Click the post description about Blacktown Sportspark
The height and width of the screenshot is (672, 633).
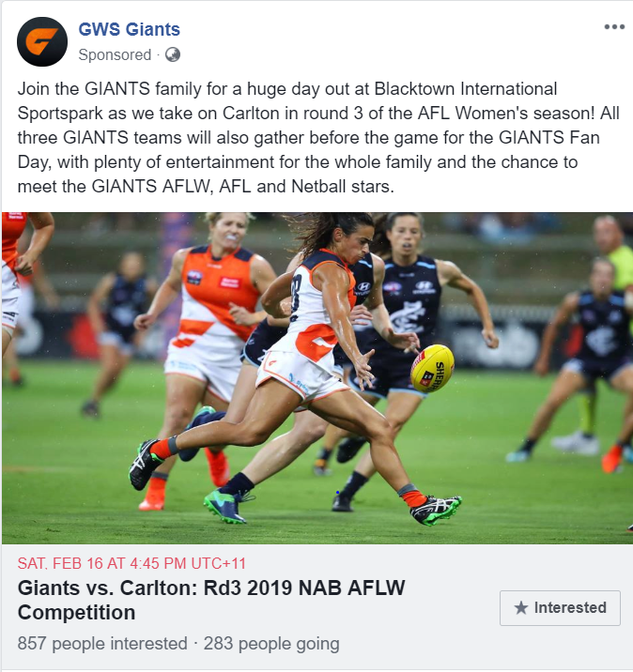click(x=318, y=138)
